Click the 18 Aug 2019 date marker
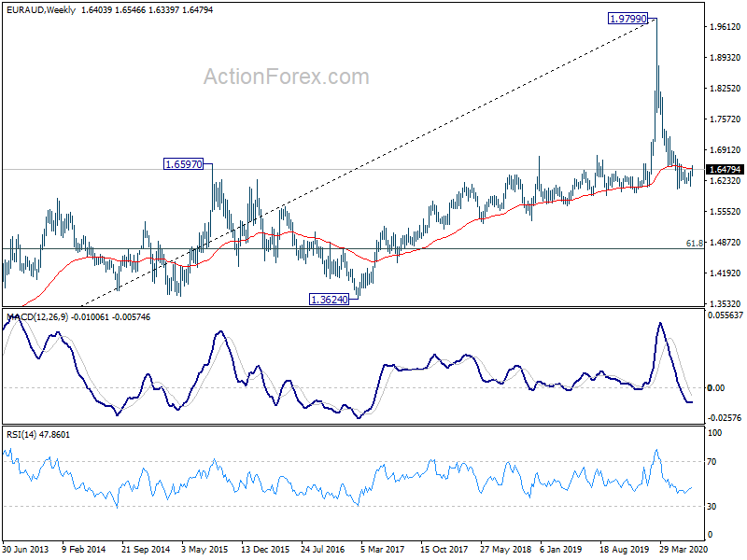Image resolution: width=747 pixels, height=560 pixels. coord(623,549)
